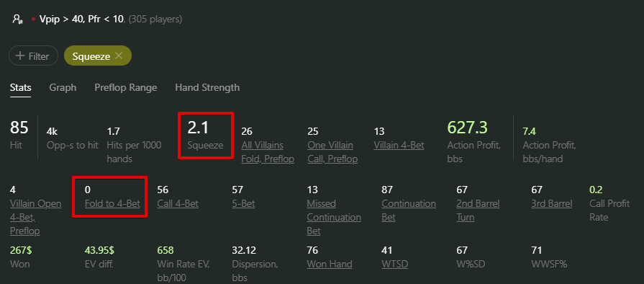Open the Preflop Range tab

(126, 88)
